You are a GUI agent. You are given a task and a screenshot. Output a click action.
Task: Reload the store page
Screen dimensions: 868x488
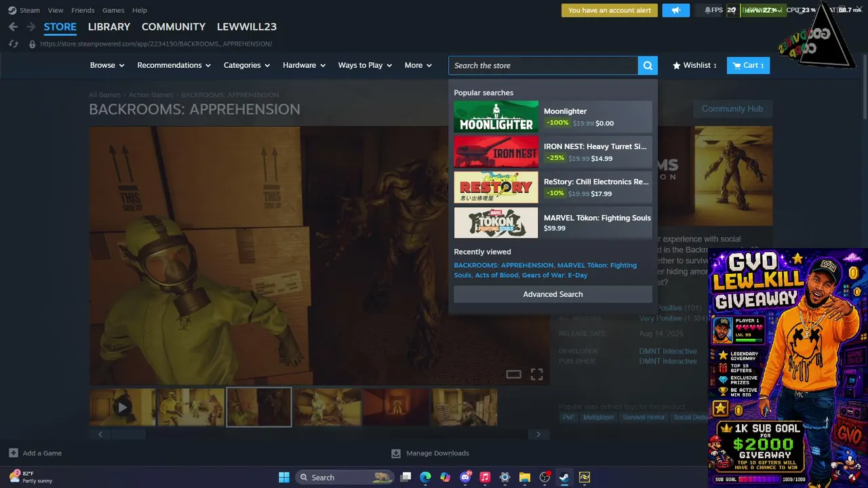click(x=13, y=44)
